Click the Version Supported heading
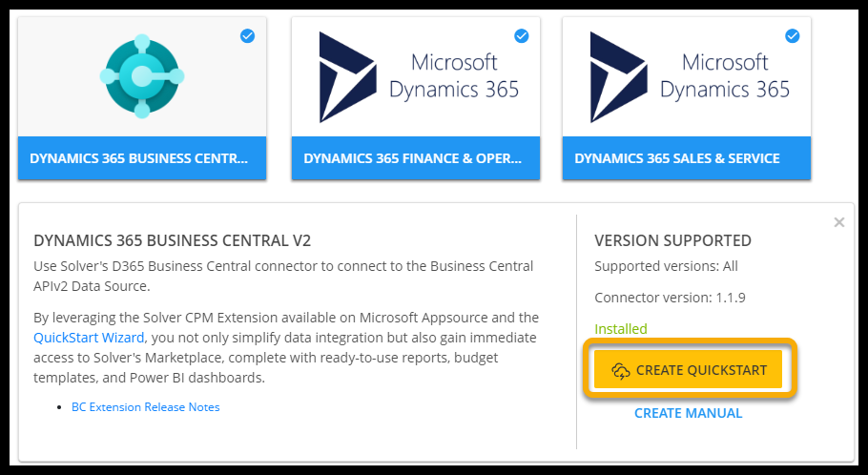The height and width of the screenshot is (475, 868). 672,240
